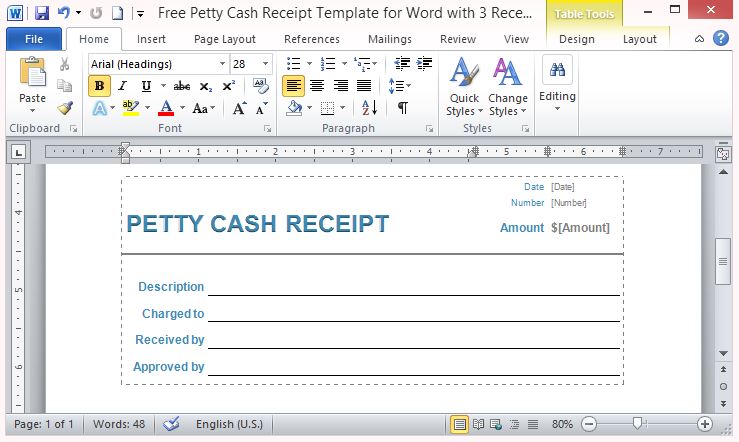Switch to Full Screen Reading view

pyautogui.click(x=478, y=424)
